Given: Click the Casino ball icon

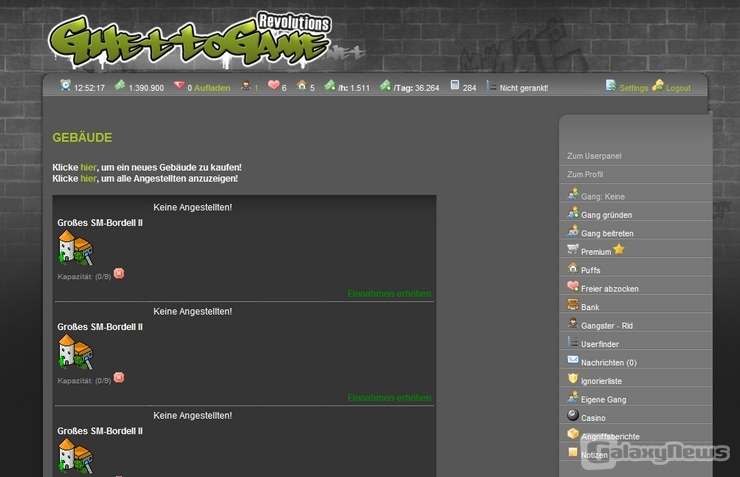Looking at the screenshot, I should pos(572,415).
